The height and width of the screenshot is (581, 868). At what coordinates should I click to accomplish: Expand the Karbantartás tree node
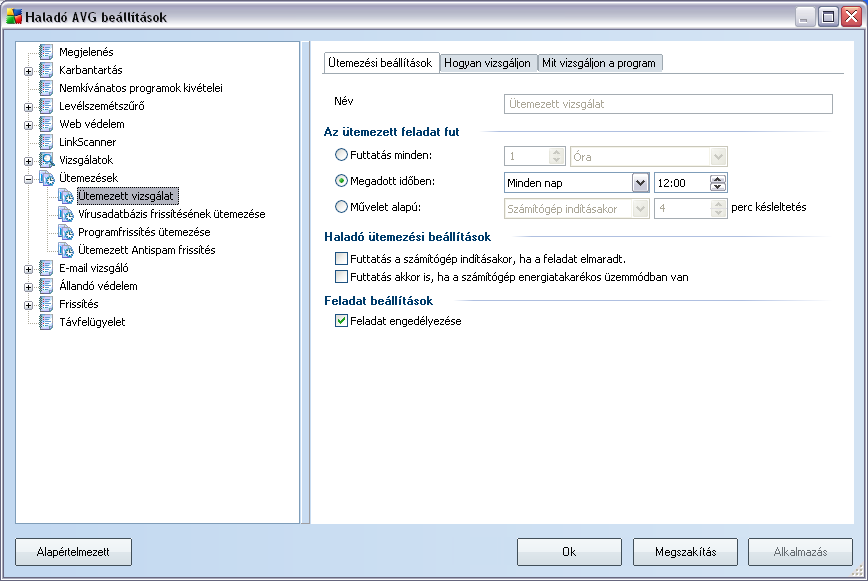pyautogui.click(x=29, y=71)
